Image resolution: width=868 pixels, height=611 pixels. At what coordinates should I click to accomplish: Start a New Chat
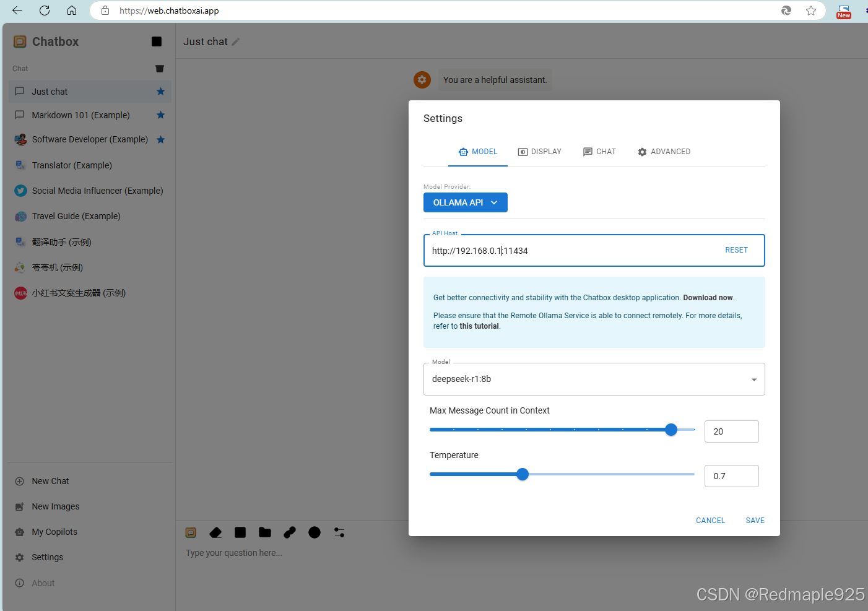(90, 481)
